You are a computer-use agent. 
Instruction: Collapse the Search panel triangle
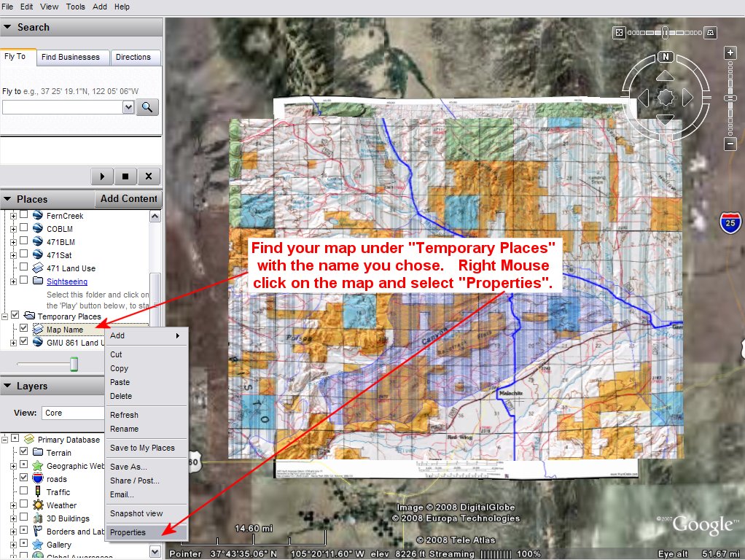tap(7, 27)
